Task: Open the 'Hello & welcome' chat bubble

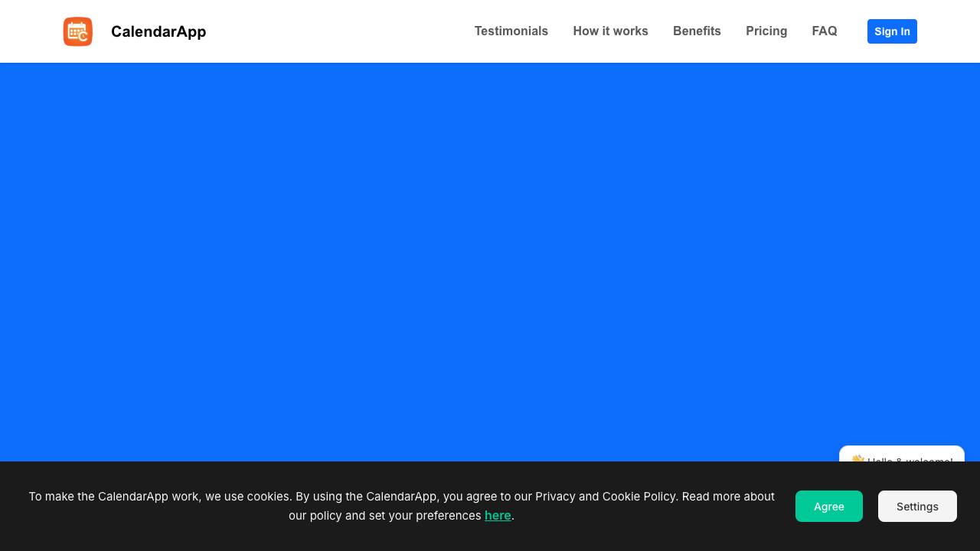Action: (902, 455)
